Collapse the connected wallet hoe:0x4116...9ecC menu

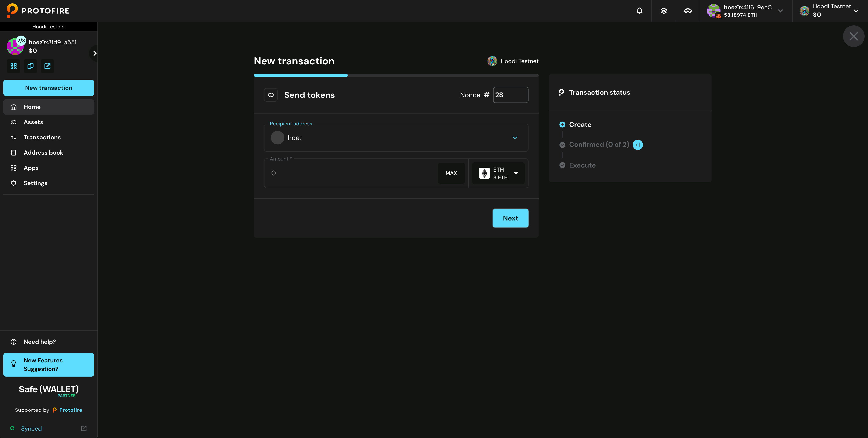(781, 11)
